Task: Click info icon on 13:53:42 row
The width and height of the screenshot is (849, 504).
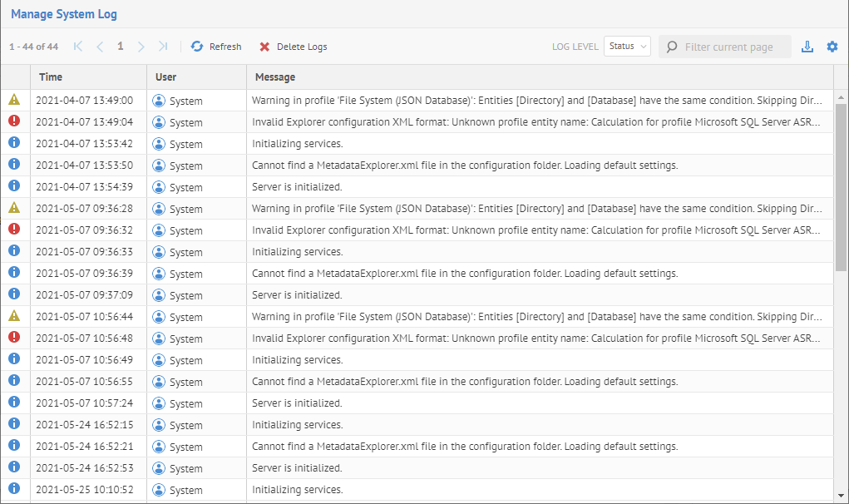Action: coord(14,143)
